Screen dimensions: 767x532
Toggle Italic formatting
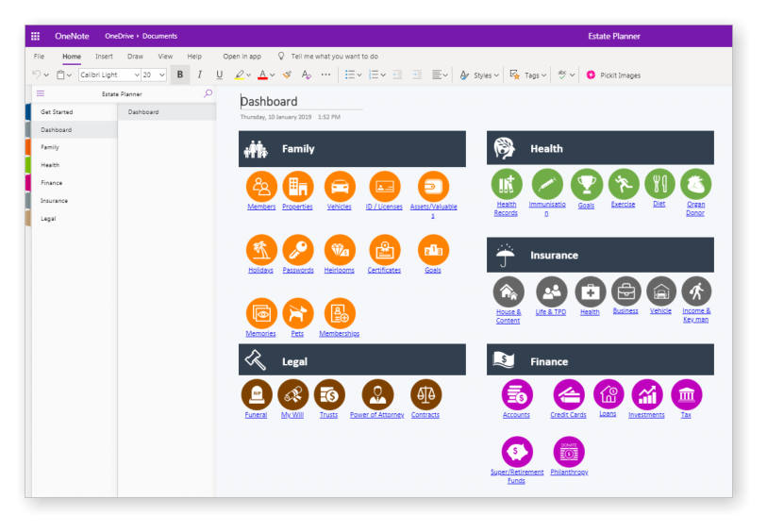click(x=200, y=75)
